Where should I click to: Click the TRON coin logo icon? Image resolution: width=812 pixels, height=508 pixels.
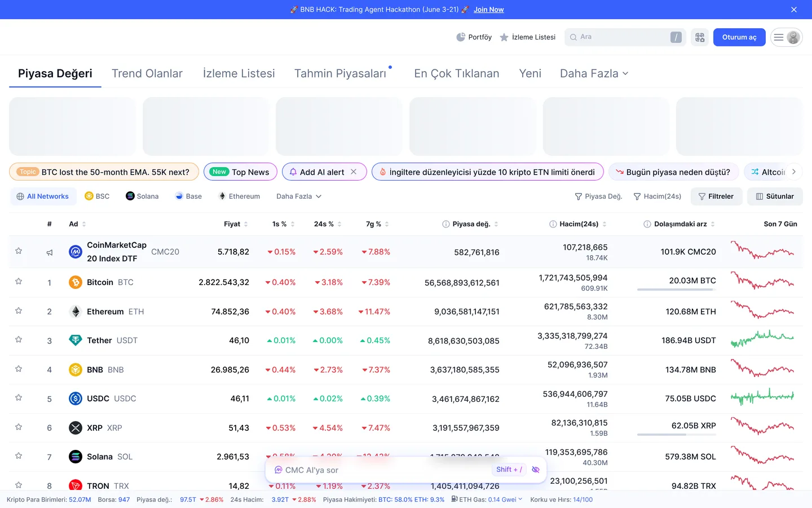[76, 485]
